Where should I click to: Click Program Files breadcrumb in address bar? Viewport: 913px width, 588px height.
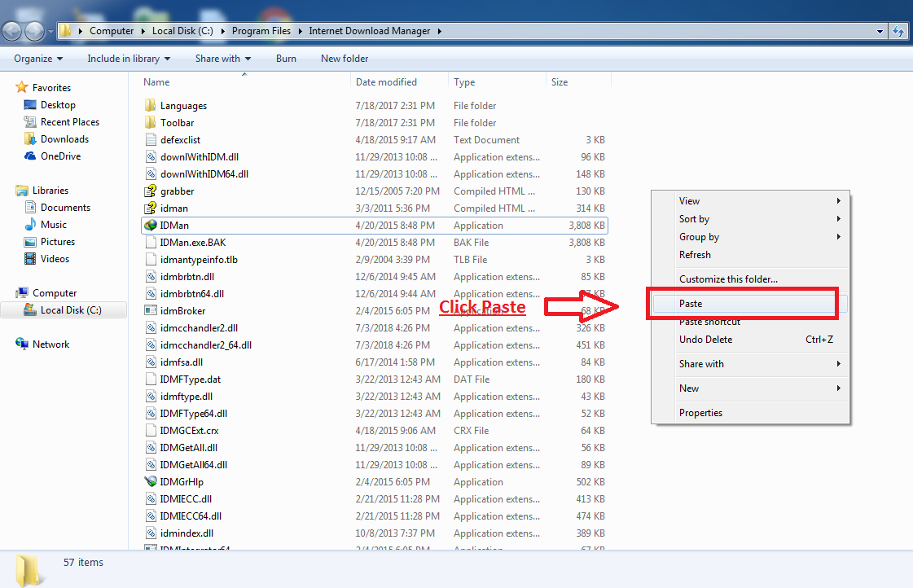coord(261,31)
